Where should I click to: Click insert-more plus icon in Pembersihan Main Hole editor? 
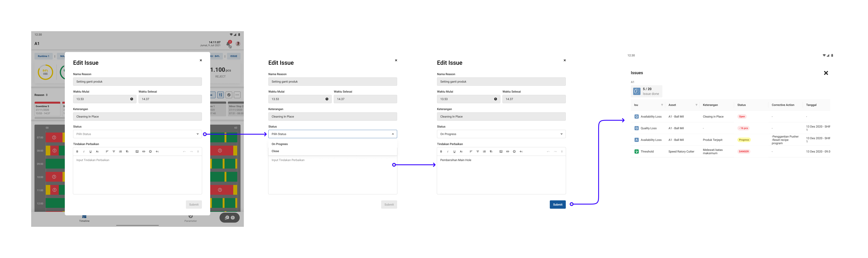click(521, 152)
